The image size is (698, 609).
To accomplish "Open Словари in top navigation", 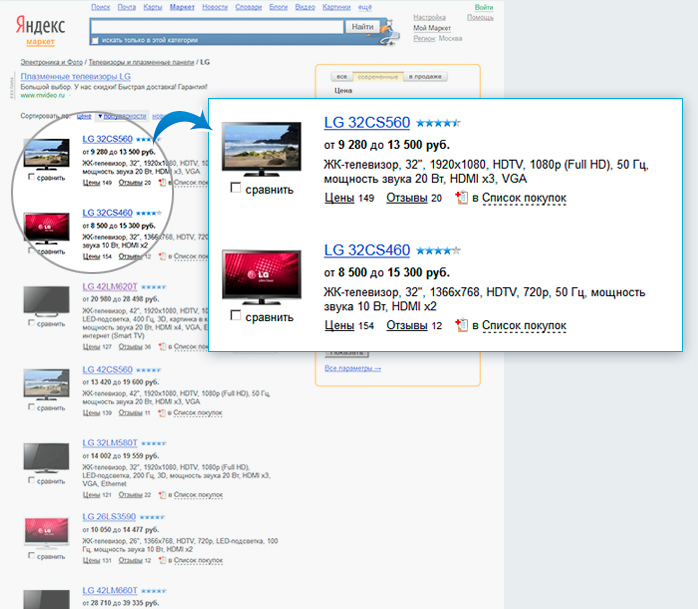I will coord(248,7).
